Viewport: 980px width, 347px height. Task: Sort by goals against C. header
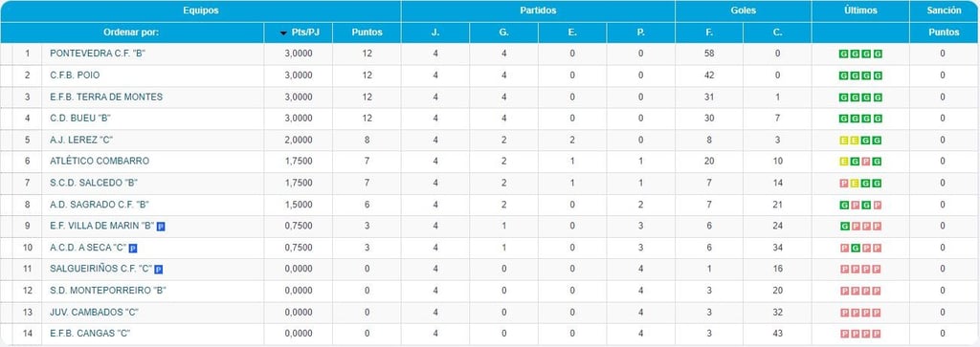[x=777, y=33]
